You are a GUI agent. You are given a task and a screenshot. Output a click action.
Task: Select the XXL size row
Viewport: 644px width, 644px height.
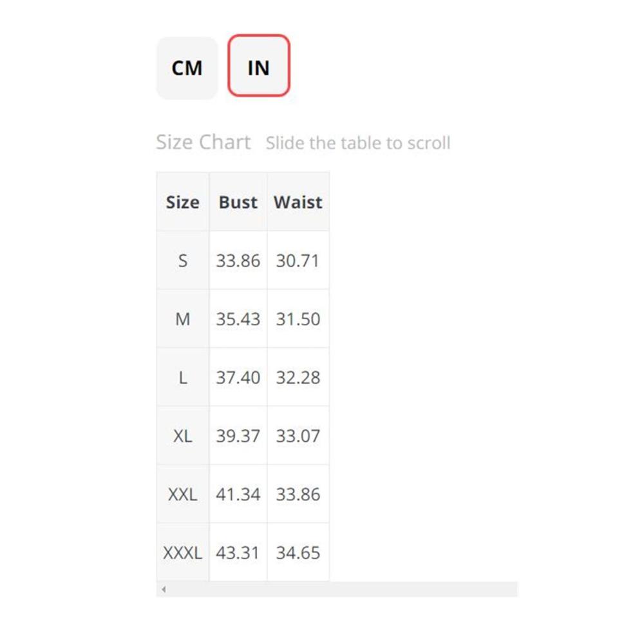[x=243, y=494]
